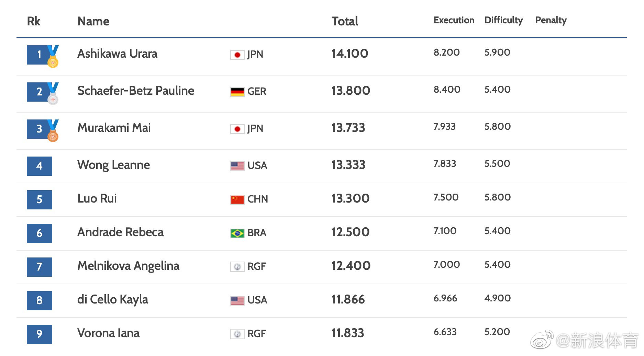The height and width of the screenshot is (356, 644).
Task: Click the bronze medal icon at rank 3
Action: 53,131
